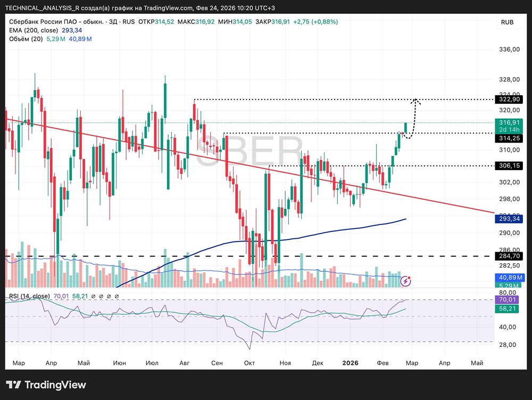Select the RSI (14, close) legend
This screenshot has height=400, width=532.
click(29, 296)
